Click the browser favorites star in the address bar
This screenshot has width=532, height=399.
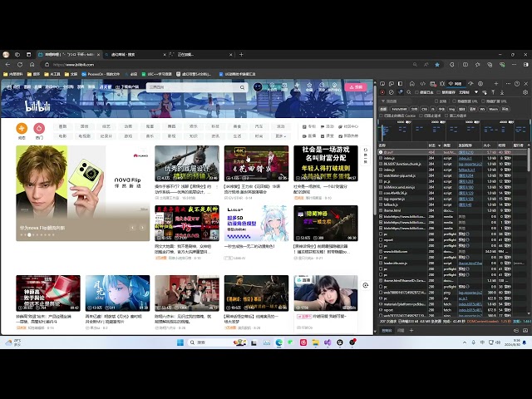[437, 65]
